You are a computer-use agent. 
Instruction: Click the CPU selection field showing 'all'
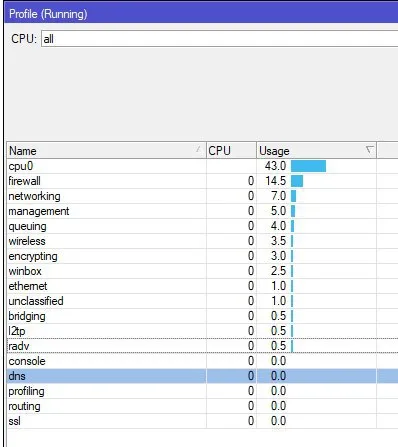pyautogui.click(x=219, y=39)
